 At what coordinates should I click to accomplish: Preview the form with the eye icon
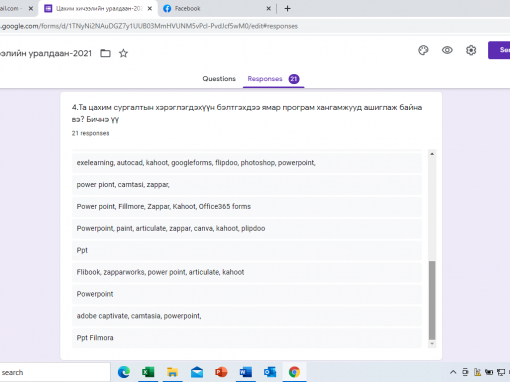447,50
